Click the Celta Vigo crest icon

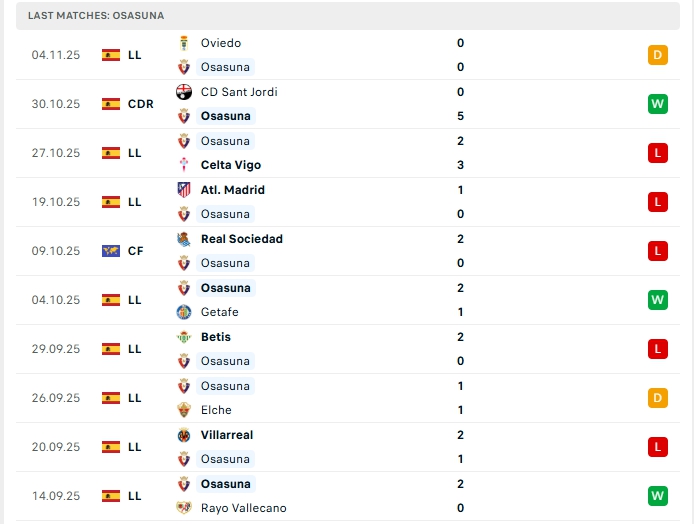[184, 165]
